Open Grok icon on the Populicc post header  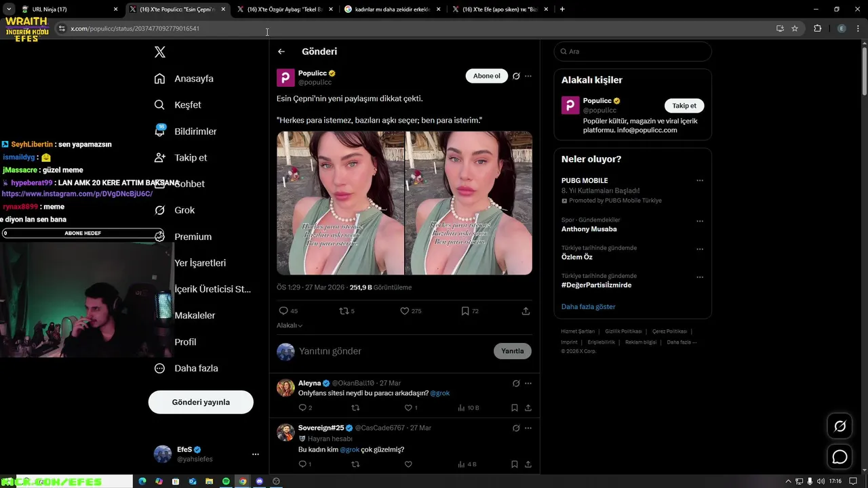coord(516,76)
